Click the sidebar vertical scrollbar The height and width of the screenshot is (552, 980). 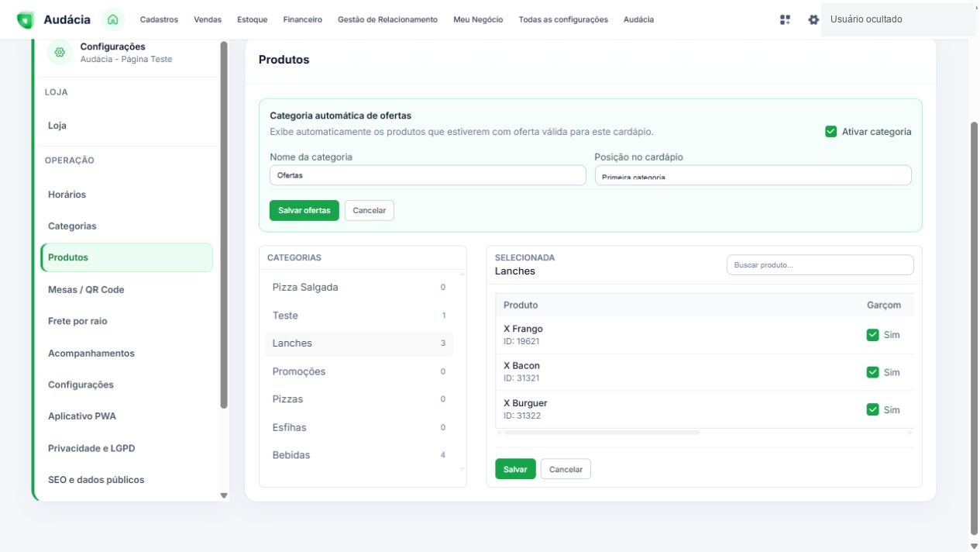tap(224, 225)
